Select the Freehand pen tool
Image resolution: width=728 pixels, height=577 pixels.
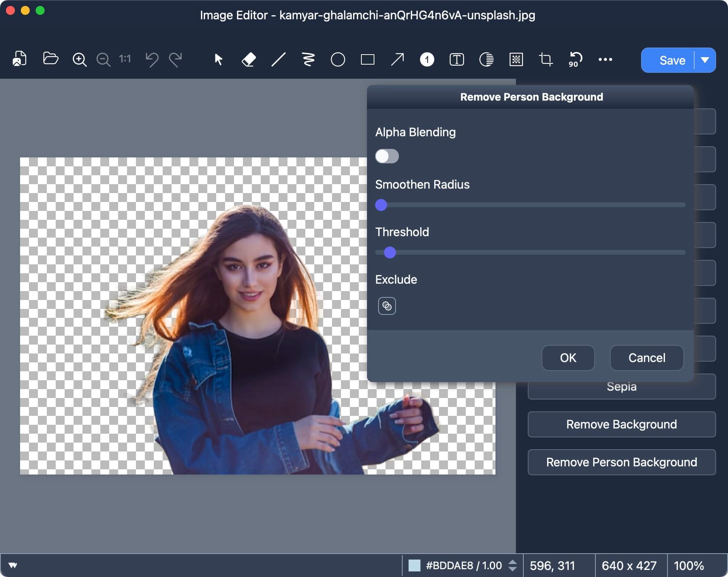point(308,59)
